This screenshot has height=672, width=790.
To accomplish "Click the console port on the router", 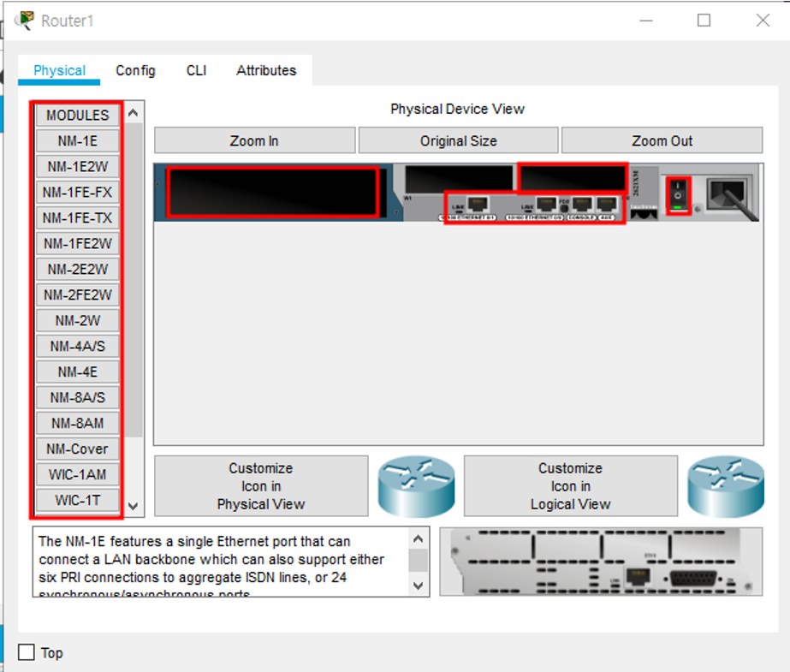I will [584, 205].
